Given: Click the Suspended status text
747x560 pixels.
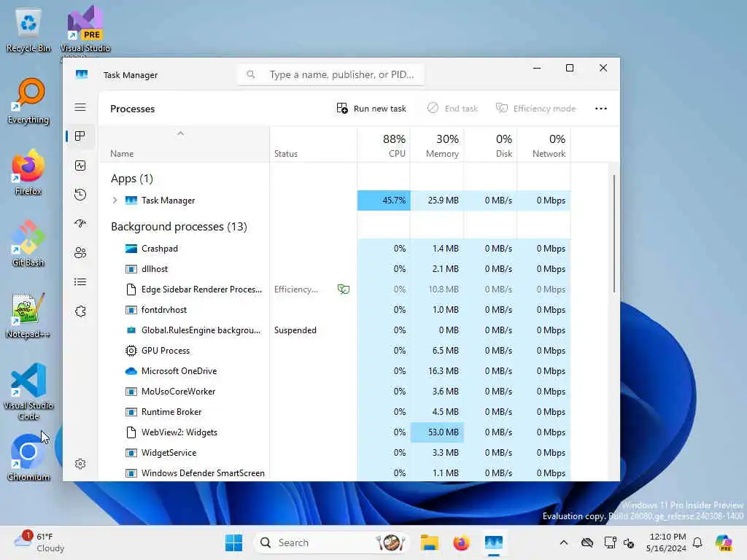Looking at the screenshot, I should 295,330.
